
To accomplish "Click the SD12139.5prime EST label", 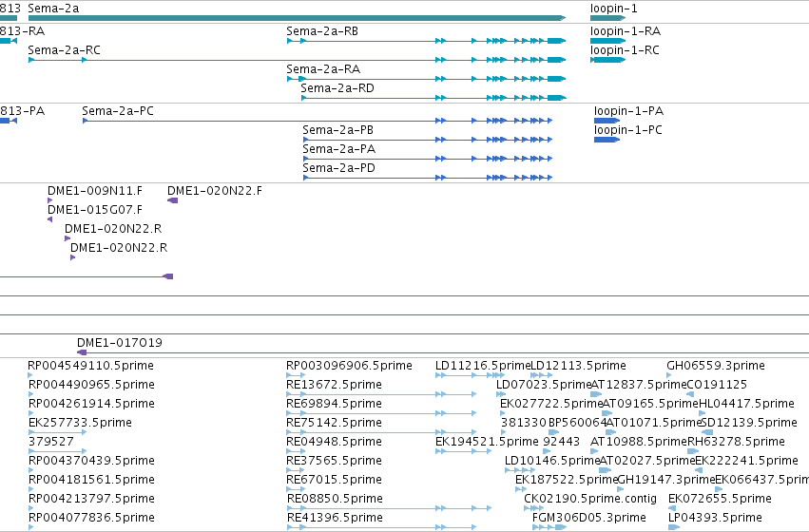I will (750, 423).
